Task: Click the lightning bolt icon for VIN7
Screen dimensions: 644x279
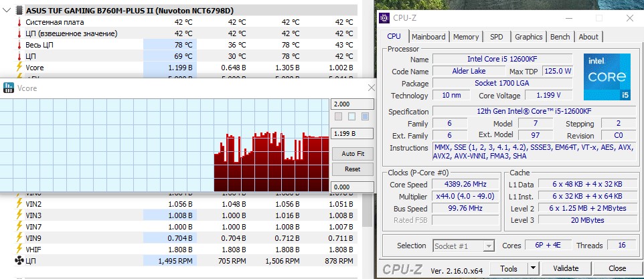Action: (19, 227)
